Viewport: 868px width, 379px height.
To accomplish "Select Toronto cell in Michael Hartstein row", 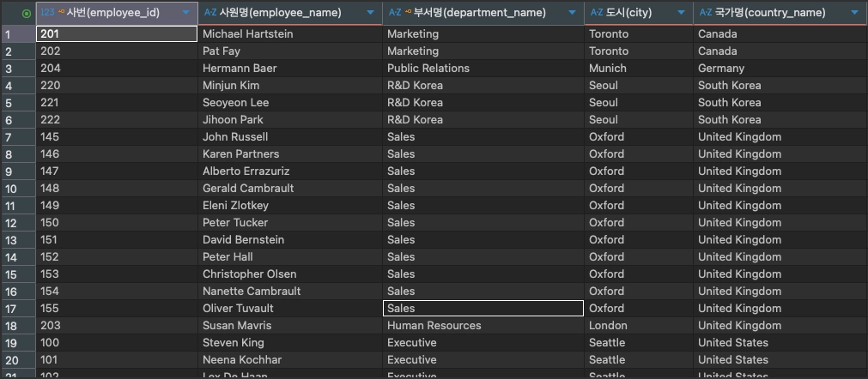I will tap(639, 34).
